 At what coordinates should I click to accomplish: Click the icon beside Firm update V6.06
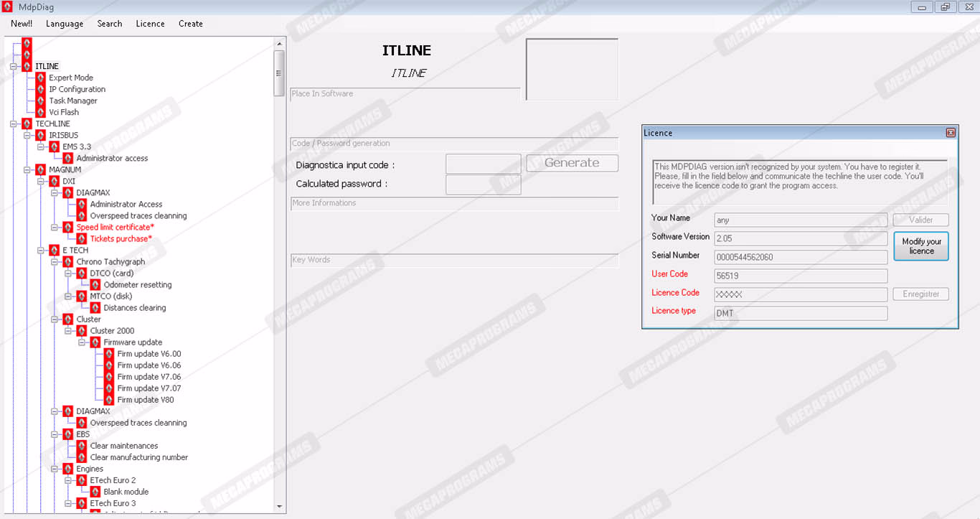click(108, 365)
